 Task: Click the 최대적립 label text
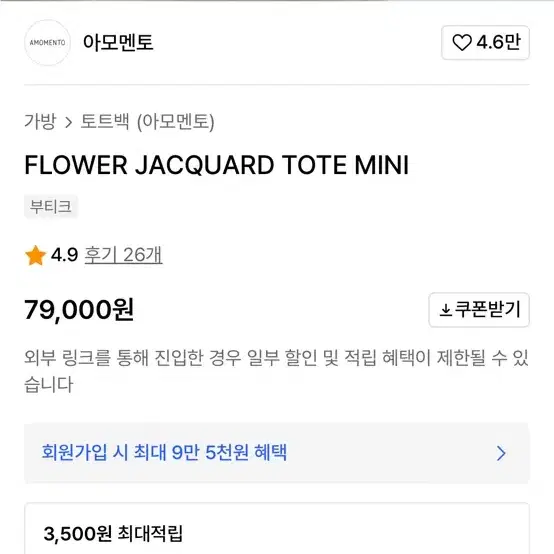coord(150,534)
